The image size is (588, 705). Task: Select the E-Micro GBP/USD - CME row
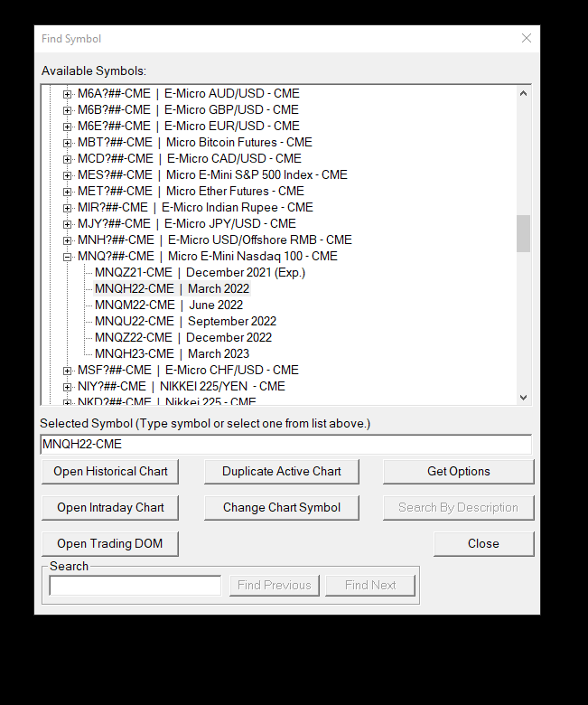coord(188,109)
